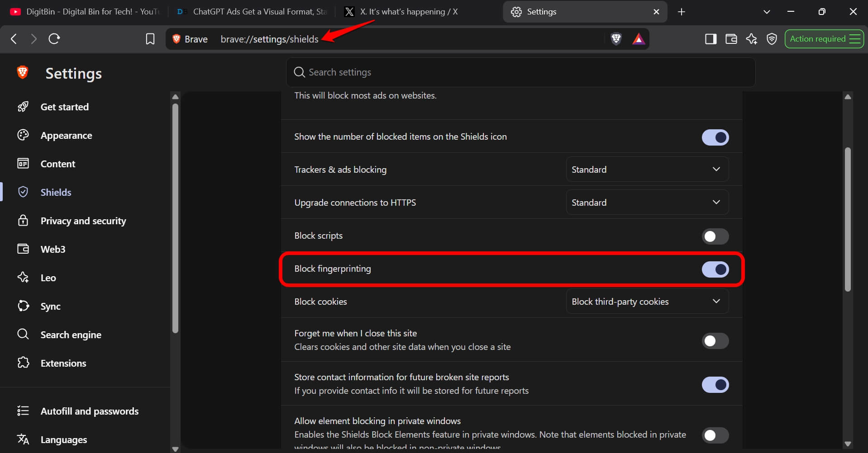This screenshot has height=453, width=868.
Task: Click the Privacy and security lock icon
Action: tap(23, 221)
